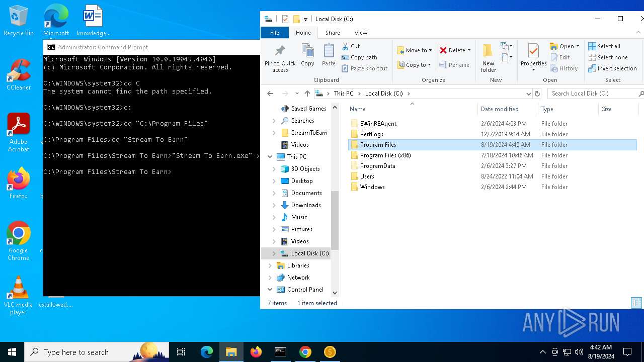644x362 pixels.
Task: Expand the 3D Objects tree node
Action: (x=274, y=169)
